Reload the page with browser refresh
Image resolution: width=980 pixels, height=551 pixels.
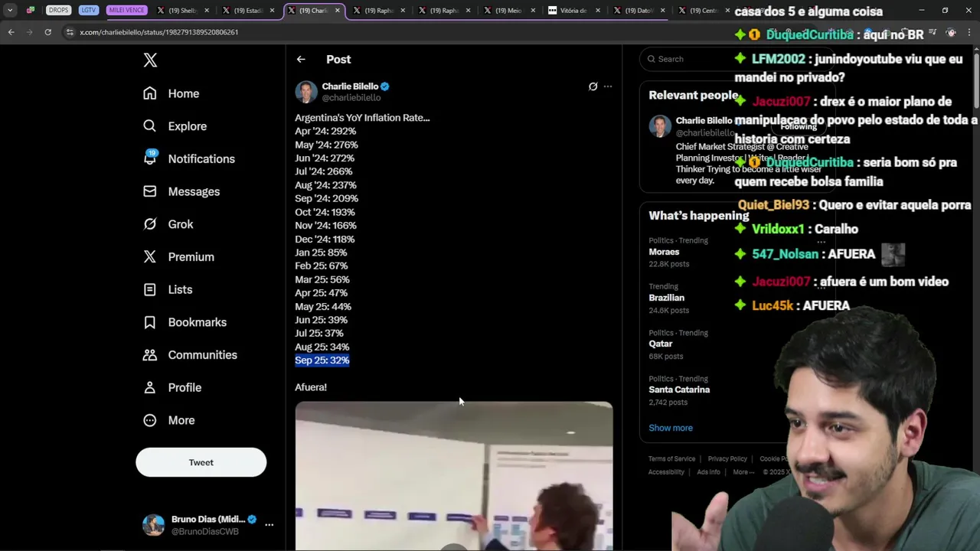click(x=47, y=32)
